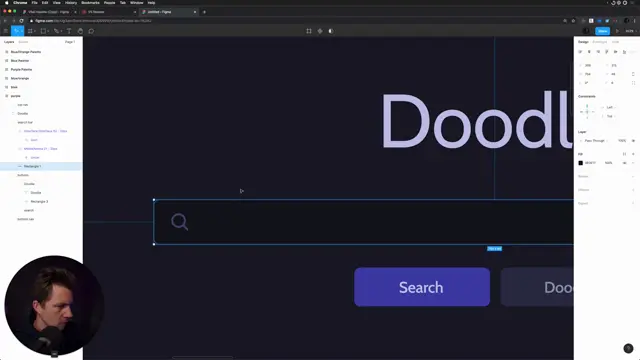Select the Purple Palette frame layer
This screenshot has height=360, width=640.
click(x=21, y=70)
